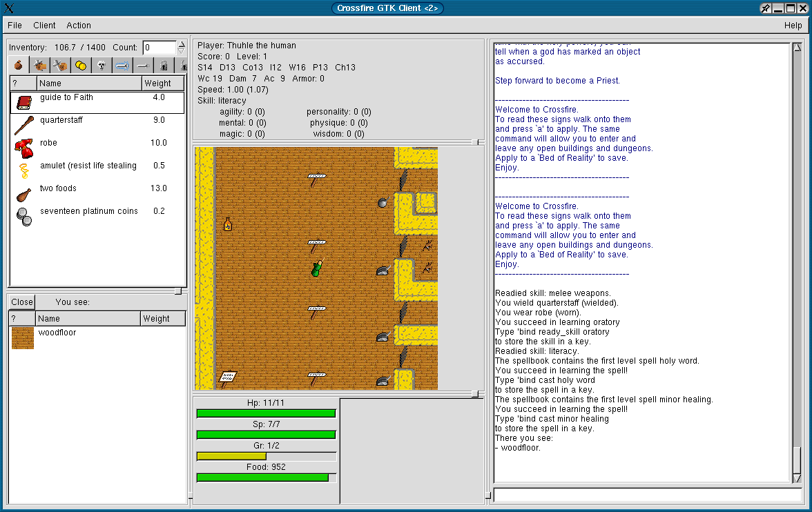812x512 pixels.
Task: Click the message log scrollbar down arrow
Action: (x=797, y=477)
